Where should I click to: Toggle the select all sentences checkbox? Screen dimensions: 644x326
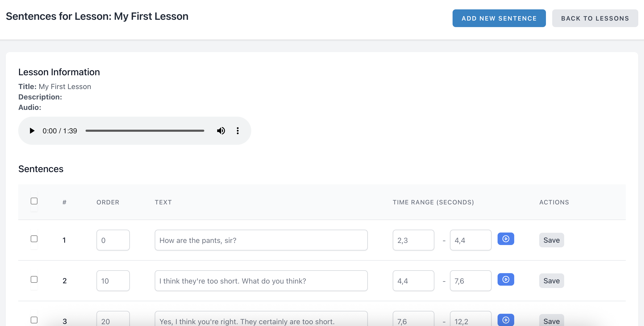point(34,201)
